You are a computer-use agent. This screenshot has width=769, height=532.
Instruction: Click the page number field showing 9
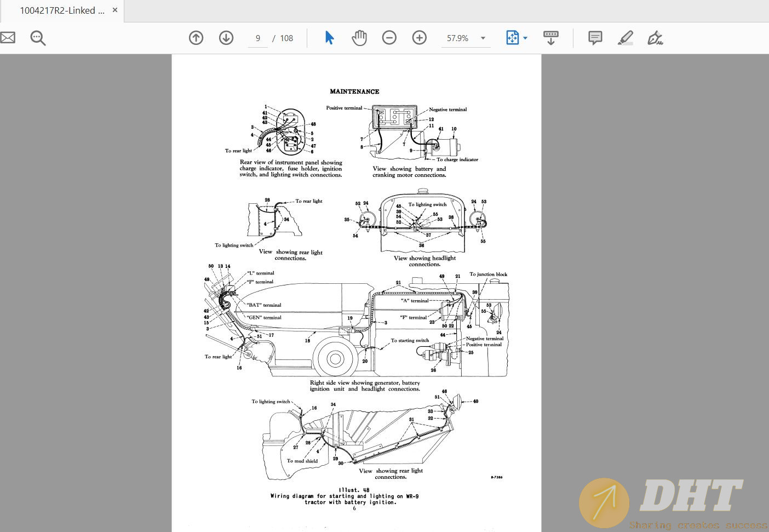[258, 38]
